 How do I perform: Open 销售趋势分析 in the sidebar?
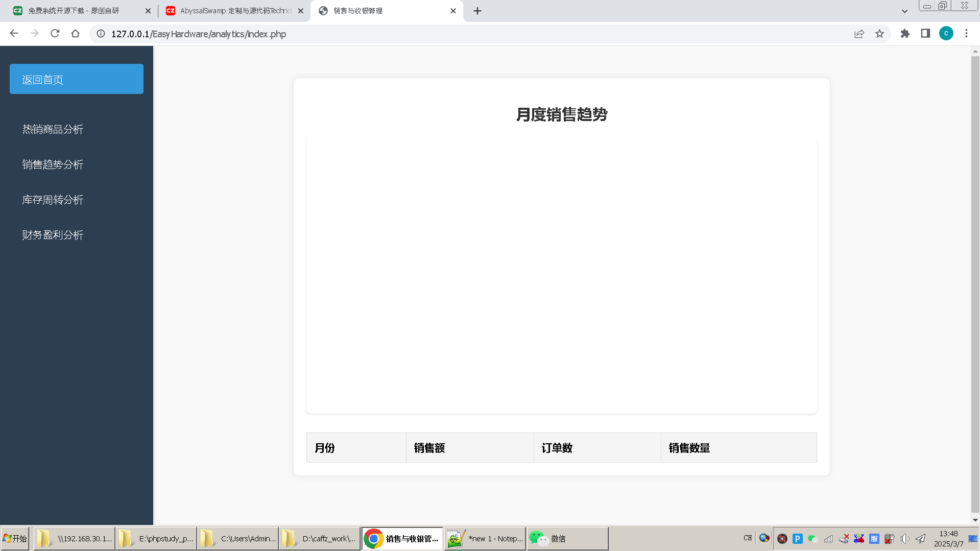pyautogui.click(x=53, y=164)
